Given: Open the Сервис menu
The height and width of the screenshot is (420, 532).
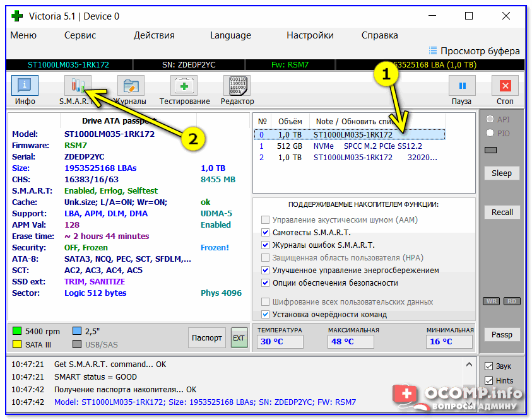Looking at the screenshot, I should (x=80, y=35).
